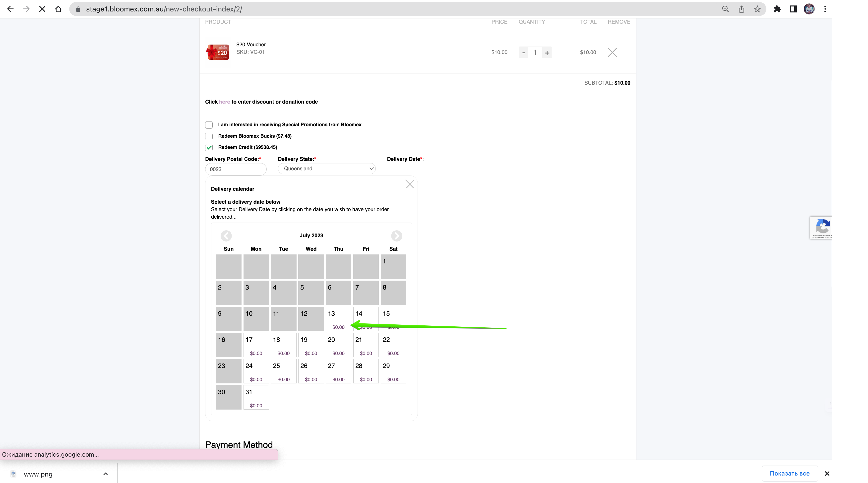Open browser extensions puzzle icon
Image resolution: width=868 pixels, height=483 pixels.
(x=777, y=9)
